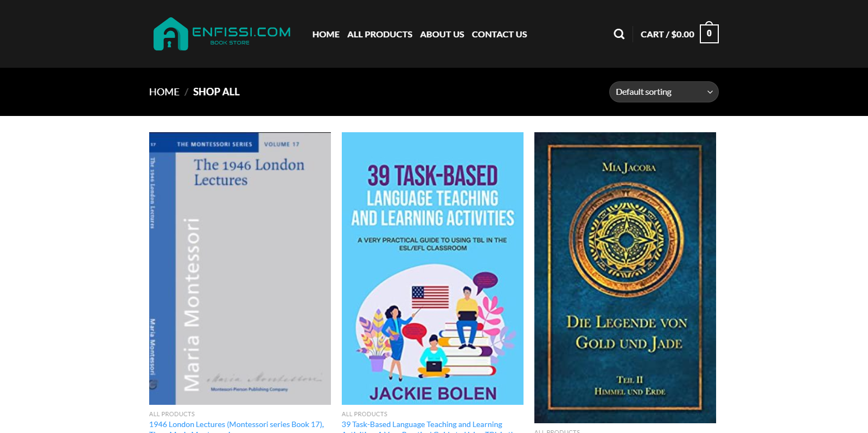Open the 1946 London Lectures title link
The height and width of the screenshot is (433, 868).
pos(237,428)
